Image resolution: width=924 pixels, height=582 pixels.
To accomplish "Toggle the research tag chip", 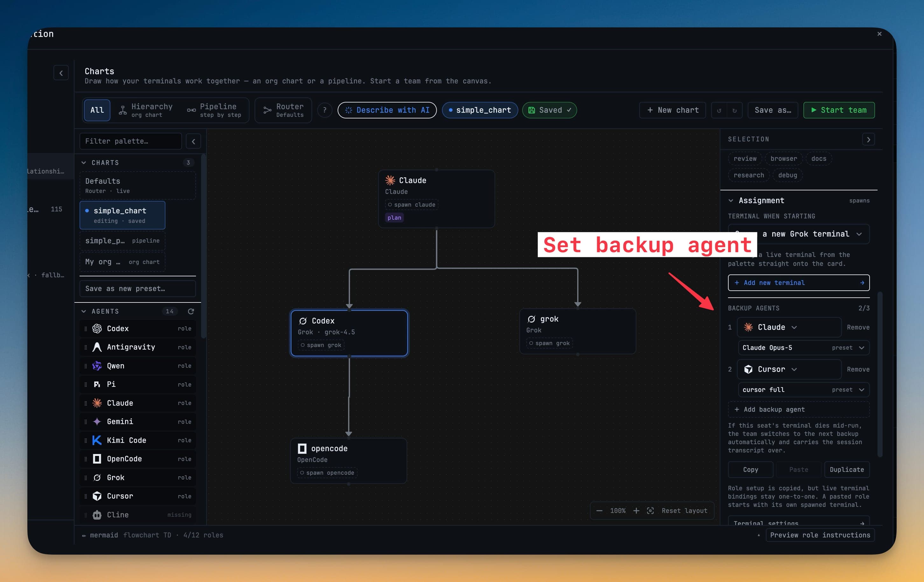I will (749, 175).
